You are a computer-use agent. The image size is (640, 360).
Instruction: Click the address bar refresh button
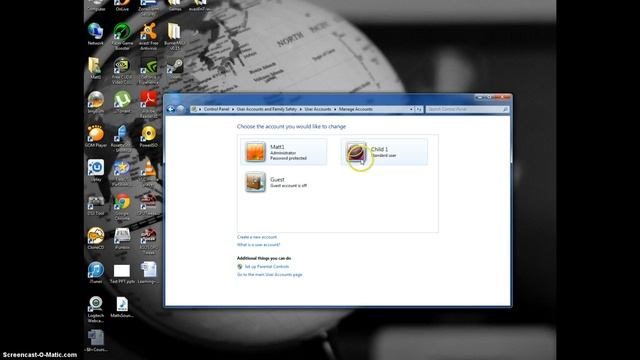(x=419, y=109)
